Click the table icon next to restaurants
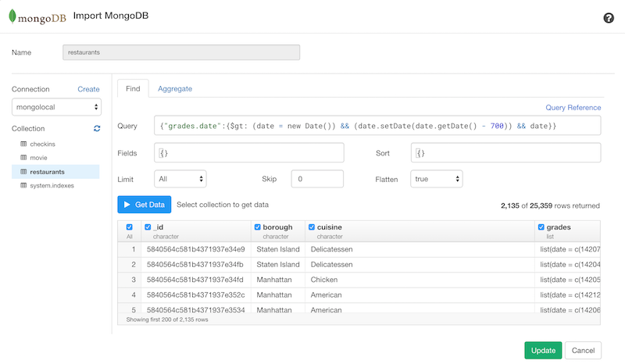The image size is (625, 364). pyautogui.click(x=23, y=172)
